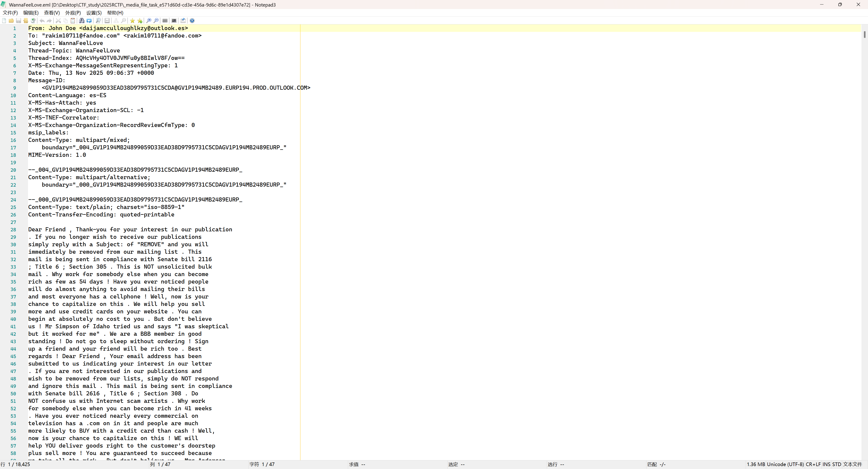Image resolution: width=868 pixels, height=469 pixels.
Task: Open file type selector 文本文件
Action: click(852, 464)
